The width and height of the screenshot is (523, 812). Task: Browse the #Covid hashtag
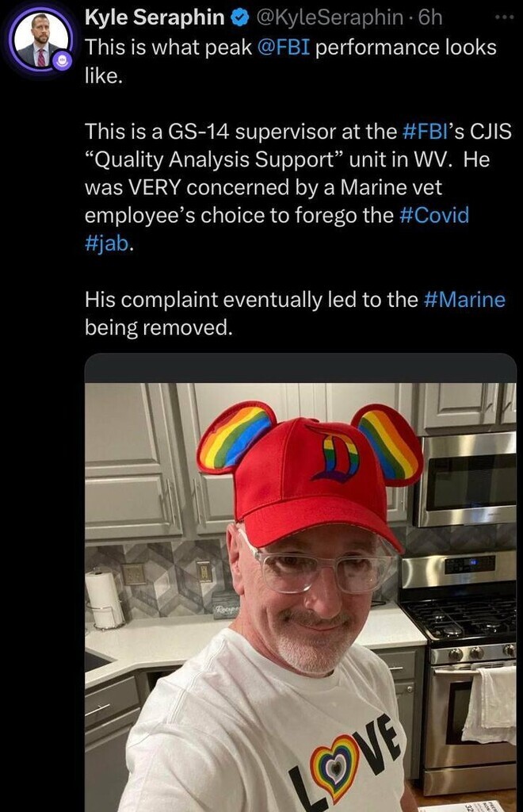[434, 215]
